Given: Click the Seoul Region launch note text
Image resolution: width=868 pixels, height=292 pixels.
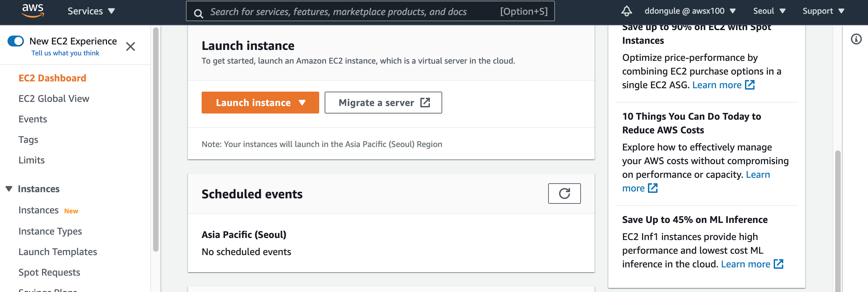Looking at the screenshot, I should tap(322, 144).
